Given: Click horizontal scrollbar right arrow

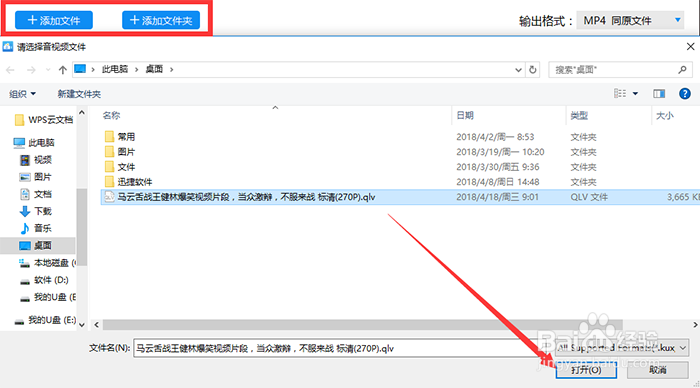Looking at the screenshot, I should click(695, 325).
